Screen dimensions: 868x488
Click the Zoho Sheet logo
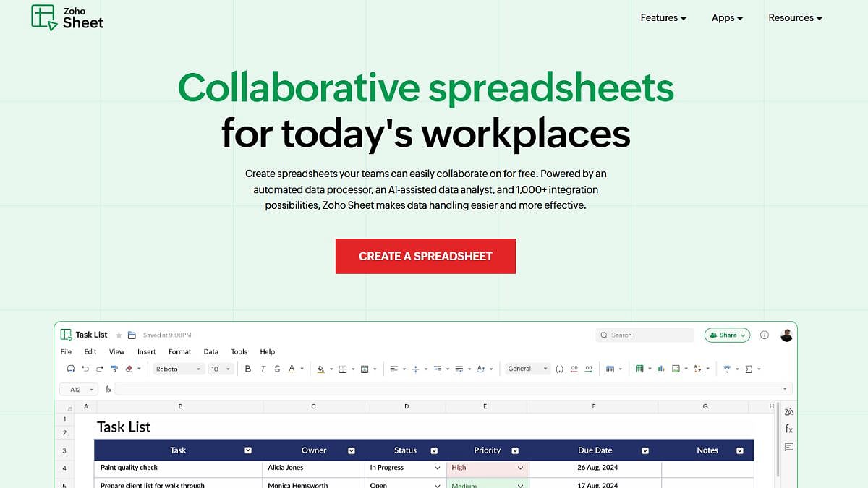point(67,17)
